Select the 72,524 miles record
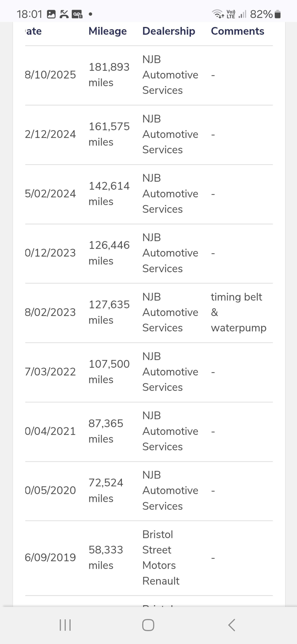 point(106,490)
